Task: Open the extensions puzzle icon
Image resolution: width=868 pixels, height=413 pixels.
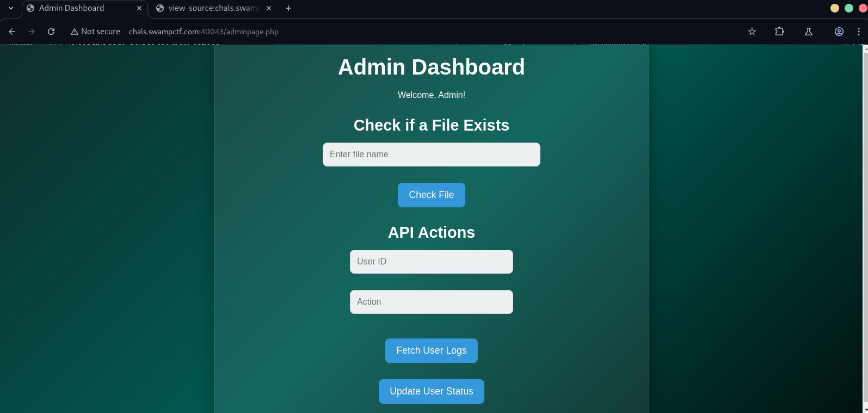Action: tap(779, 32)
